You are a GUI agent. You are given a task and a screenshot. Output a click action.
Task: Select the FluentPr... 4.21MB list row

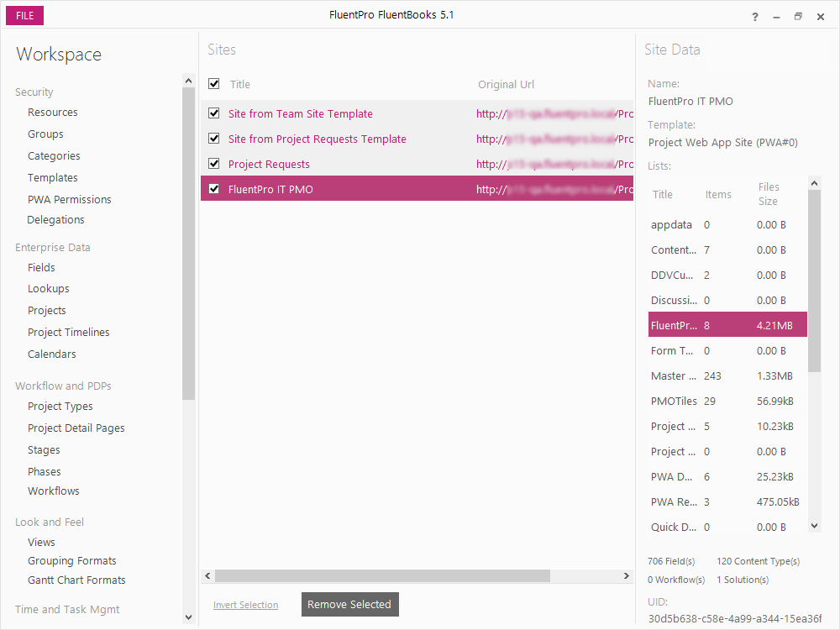coord(727,324)
